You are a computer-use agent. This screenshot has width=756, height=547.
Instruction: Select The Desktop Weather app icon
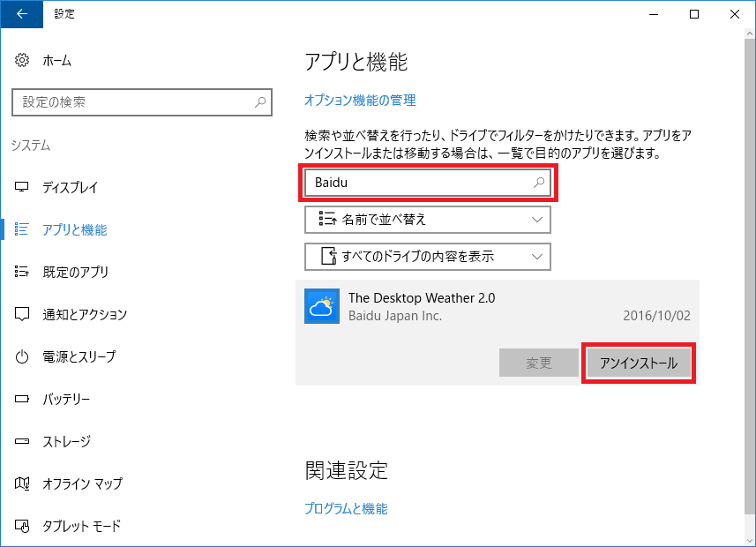(x=322, y=306)
